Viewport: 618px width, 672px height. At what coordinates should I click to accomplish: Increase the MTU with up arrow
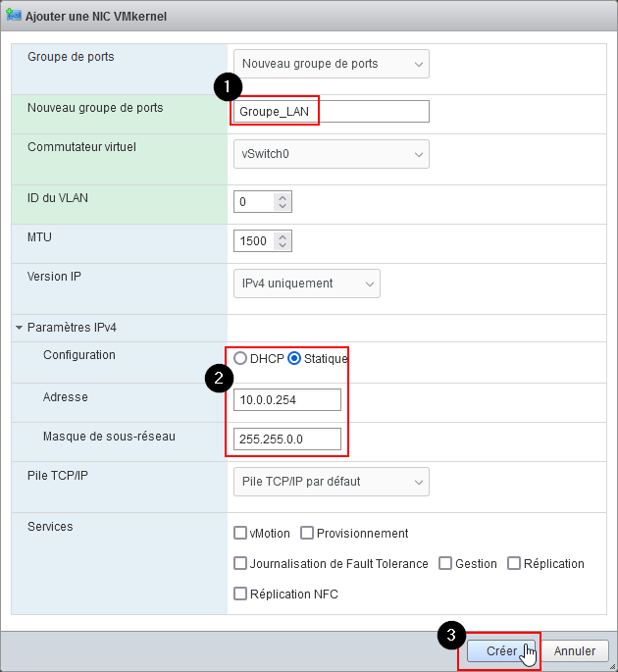coord(282,236)
